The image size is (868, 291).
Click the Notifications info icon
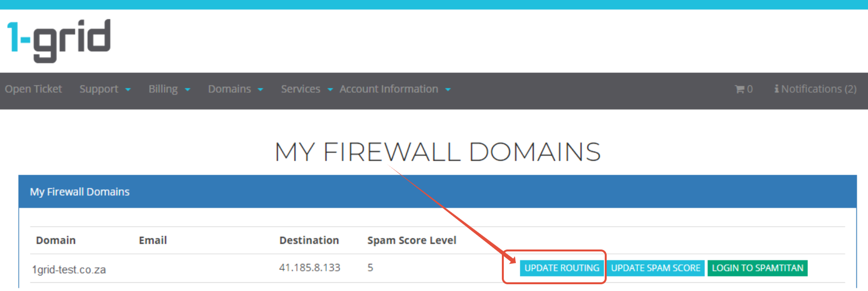coord(777,89)
